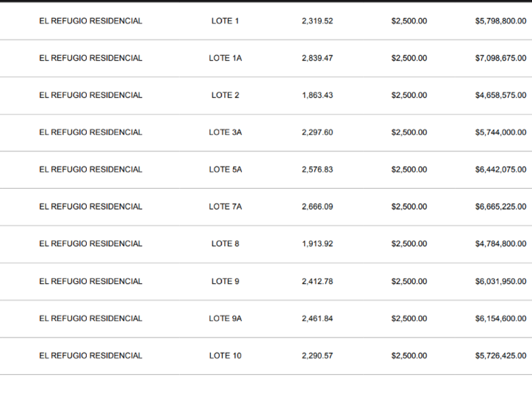The width and height of the screenshot is (532, 399).
Task: Click EL REFUGIO RESIDENCIAL in LOTE 2 row
Action: pyautogui.click(x=91, y=96)
